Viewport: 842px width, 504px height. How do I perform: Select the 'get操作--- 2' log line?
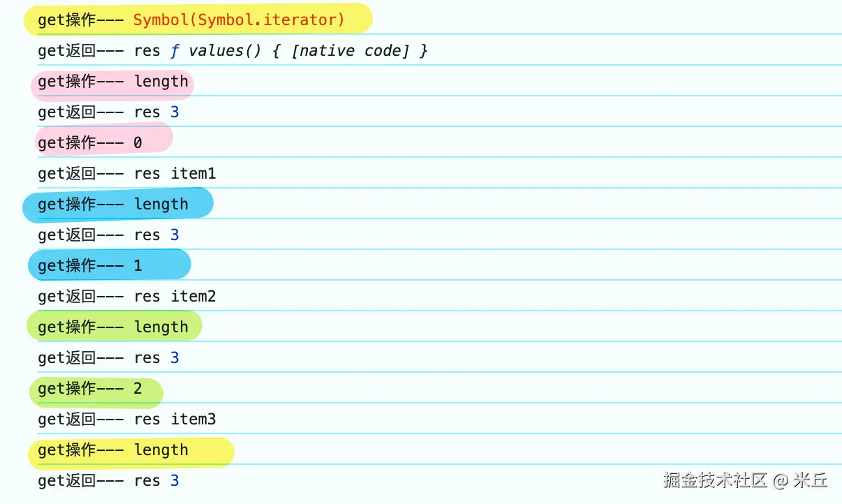point(90,389)
